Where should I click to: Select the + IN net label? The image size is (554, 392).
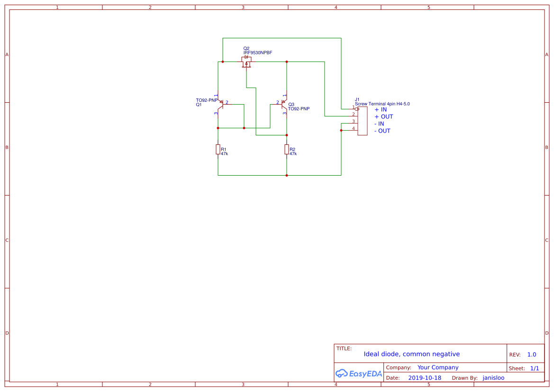[381, 109]
